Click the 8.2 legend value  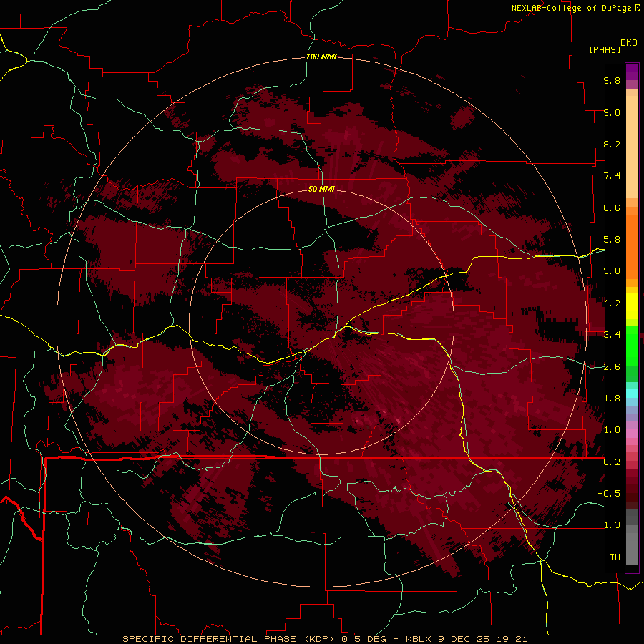pyautogui.click(x=612, y=144)
